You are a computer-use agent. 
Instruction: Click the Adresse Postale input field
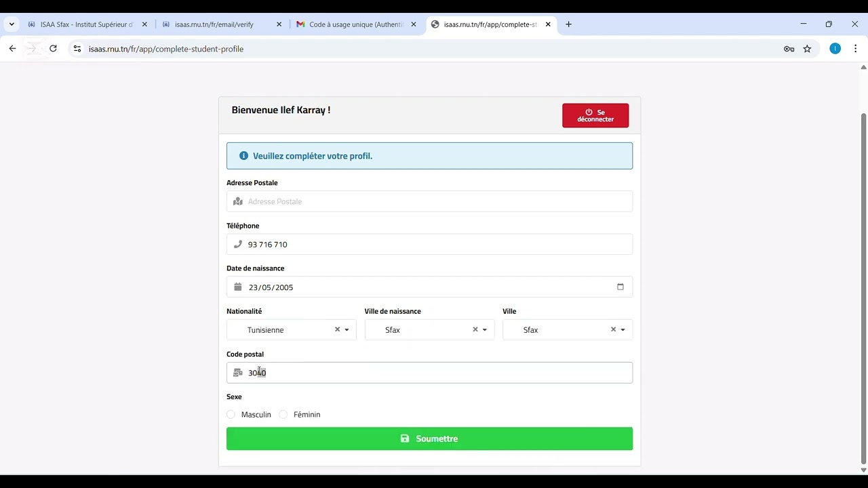click(429, 201)
